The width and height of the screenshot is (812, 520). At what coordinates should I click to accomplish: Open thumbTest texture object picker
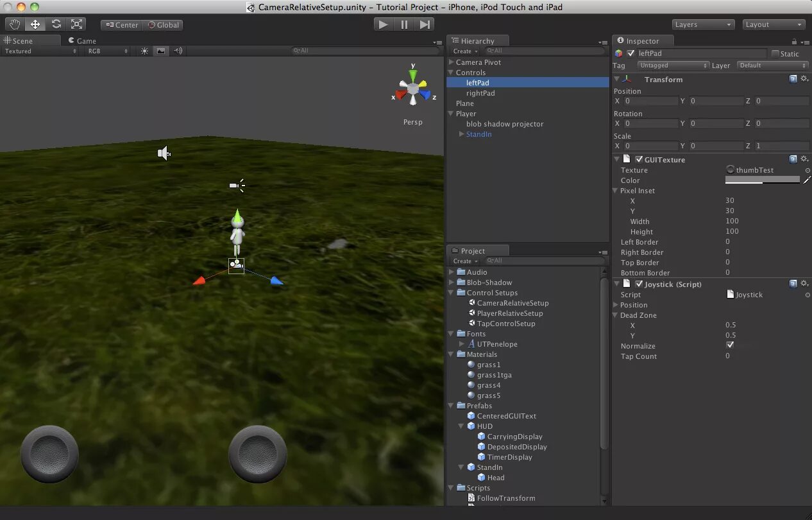808,170
